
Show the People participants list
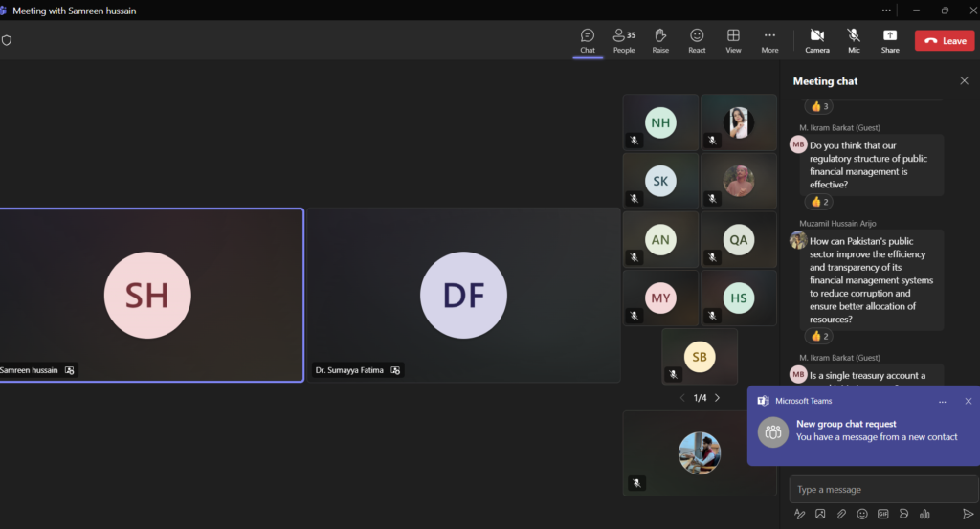click(624, 41)
